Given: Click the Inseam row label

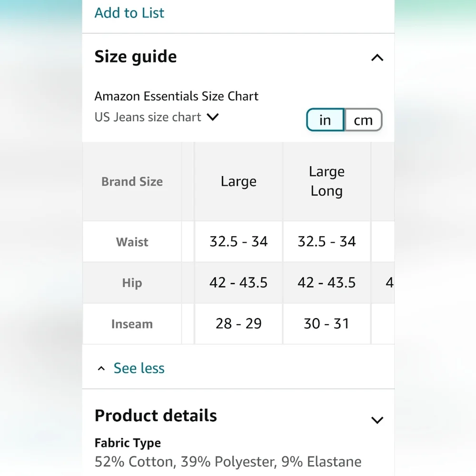Looking at the screenshot, I should (132, 324).
